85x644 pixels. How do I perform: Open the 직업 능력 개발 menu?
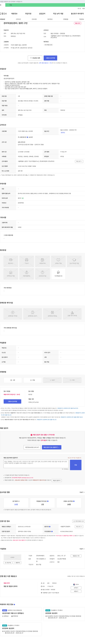(x=58, y=14)
